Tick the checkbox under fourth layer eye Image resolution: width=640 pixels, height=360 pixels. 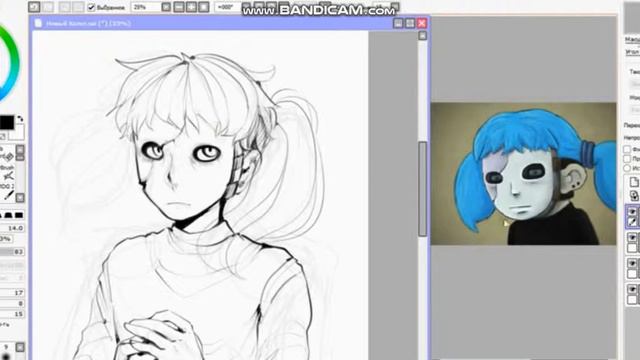point(632,300)
